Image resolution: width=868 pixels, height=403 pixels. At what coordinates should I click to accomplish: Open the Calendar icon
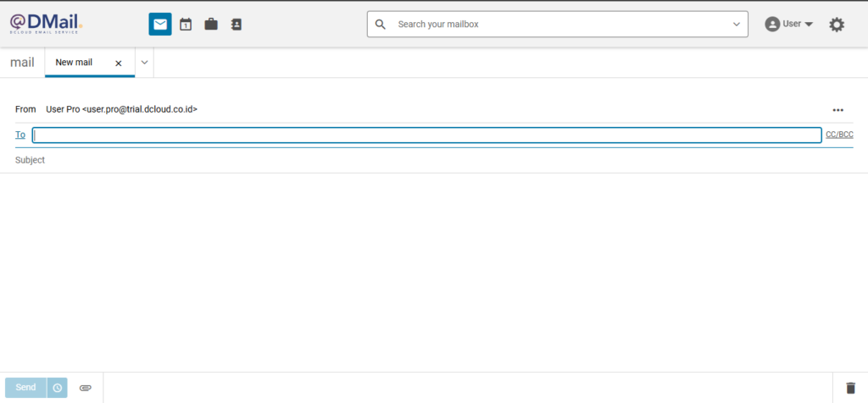[186, 25]
